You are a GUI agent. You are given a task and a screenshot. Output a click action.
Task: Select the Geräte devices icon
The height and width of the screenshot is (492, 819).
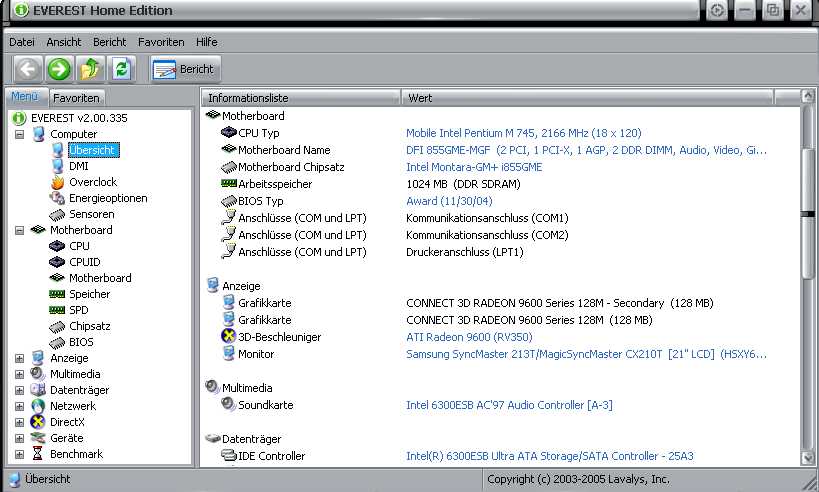pos(38,438)
